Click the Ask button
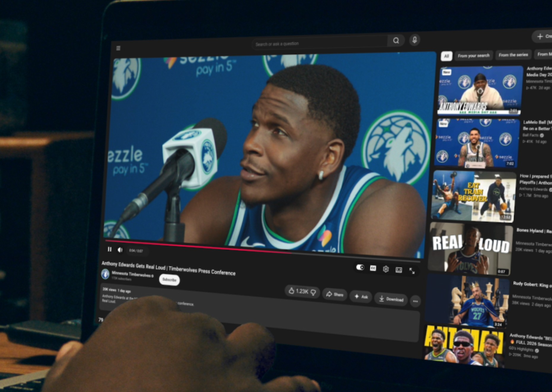552x392 pixels. pos(361,296)
